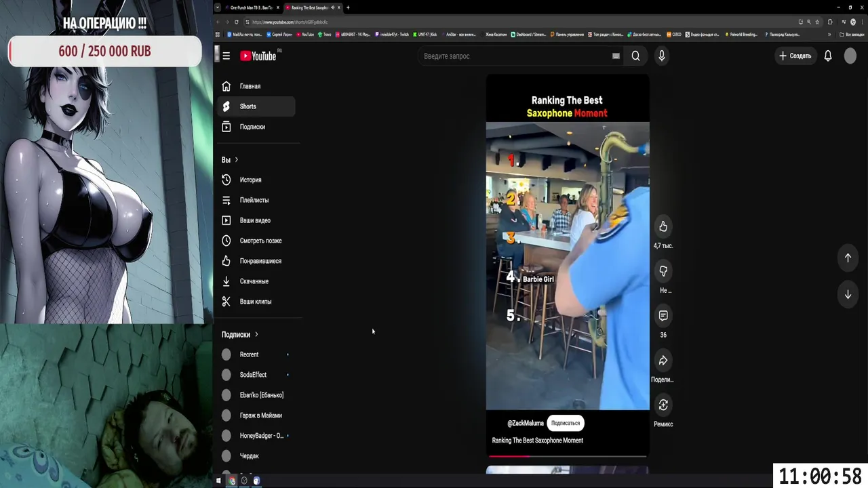This screenshot has width=868, height=488.
Task: Open the third pinned taskbar app
Action: pyautogui.click(x=256, y=481)
